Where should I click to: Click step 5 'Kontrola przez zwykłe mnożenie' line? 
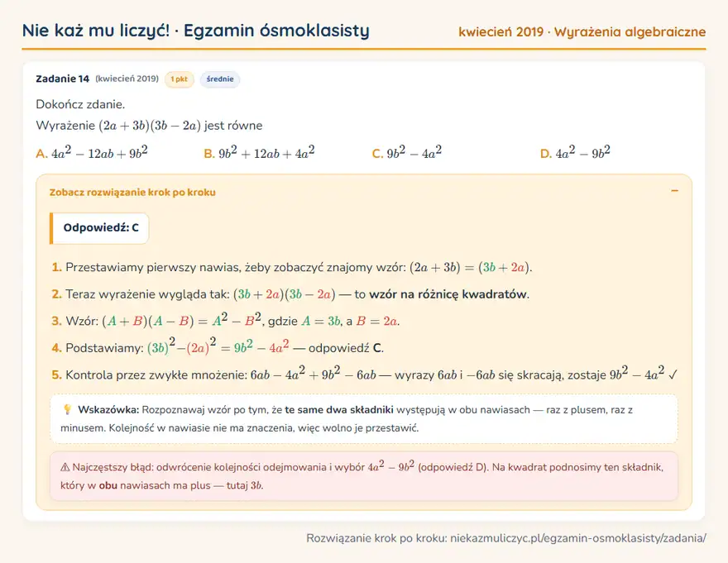pos(365,374)
